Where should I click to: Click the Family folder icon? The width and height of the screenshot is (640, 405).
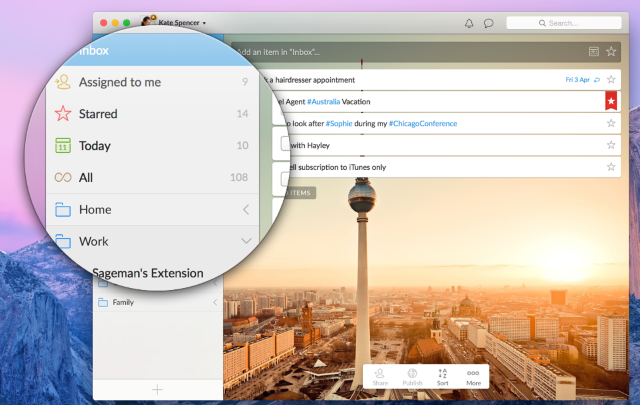click(x=103, y=303)
